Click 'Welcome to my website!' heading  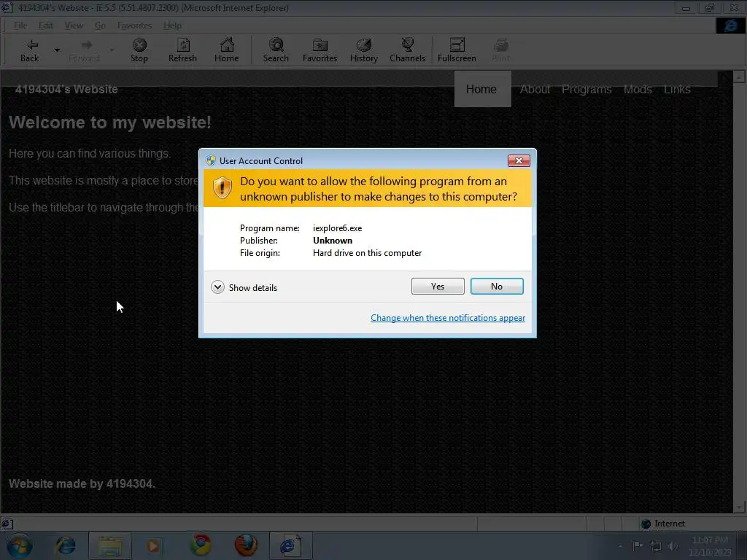pyautogui.click(x=110, y=122)
